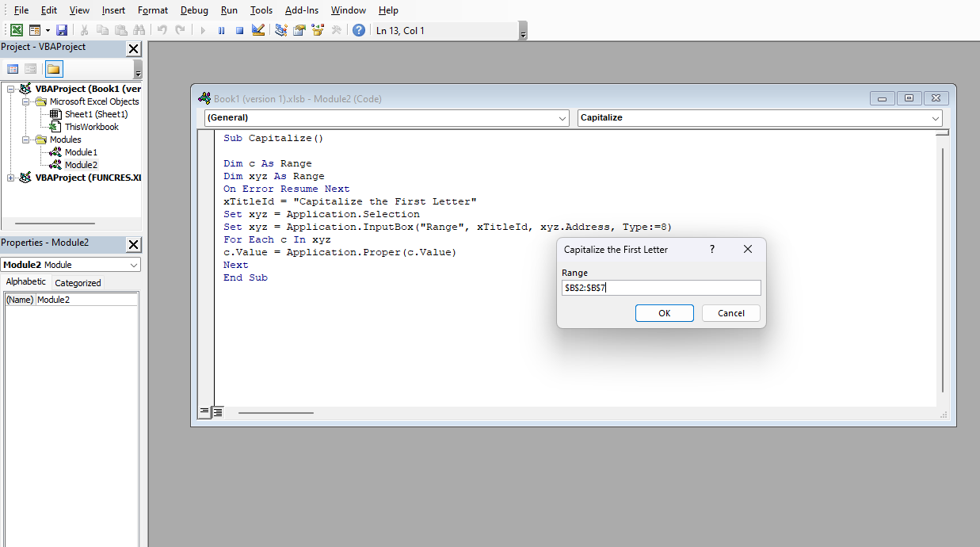Viewport: 980px width, 547px height.
Task: Click the View Microsoft Excel icon
Action: point(16,30)
